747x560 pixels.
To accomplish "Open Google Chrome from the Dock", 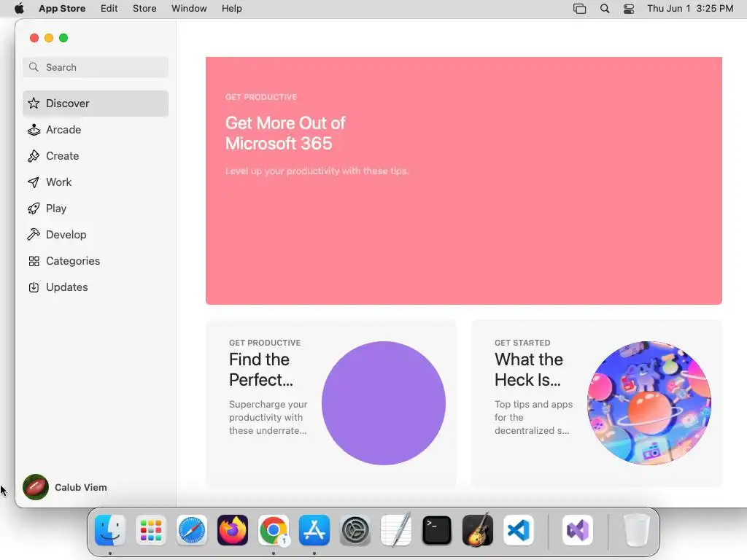I will [274, 530].
